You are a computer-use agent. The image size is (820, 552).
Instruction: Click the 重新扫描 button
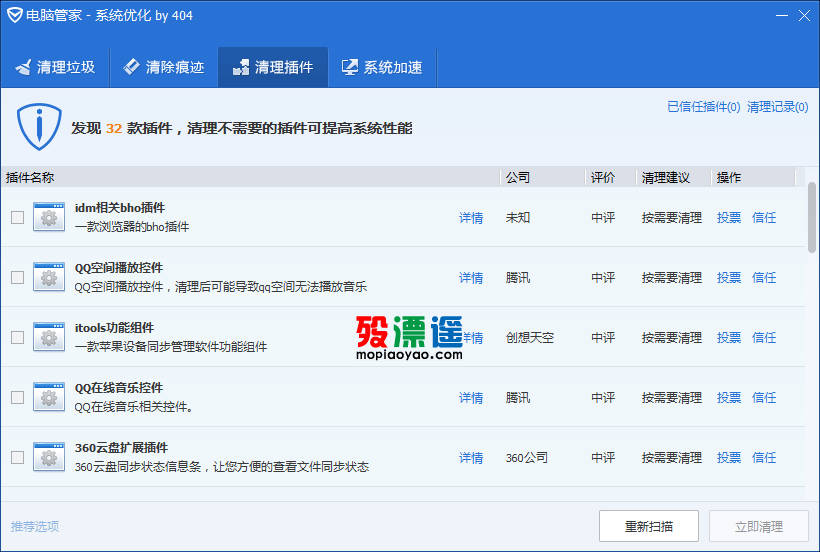[x=649, y=526]
